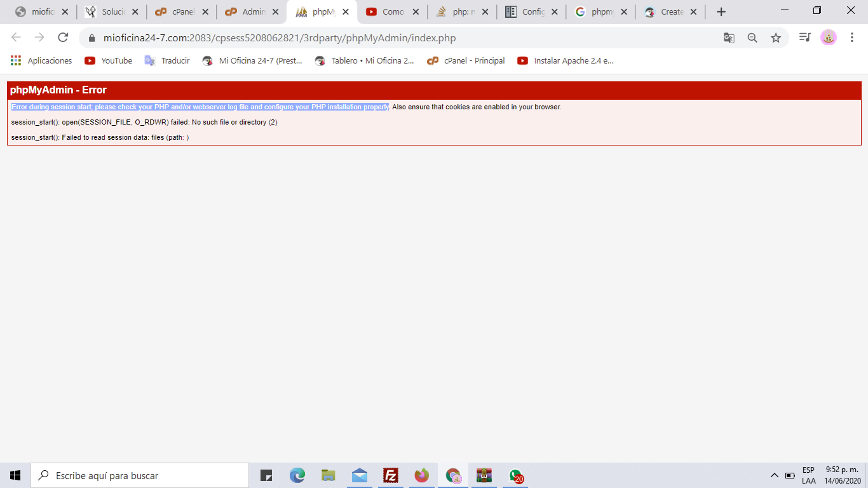Switch to the Solucic tab
Screen dimensions: 868x488
pyautogui.click(x=112, y=11)
